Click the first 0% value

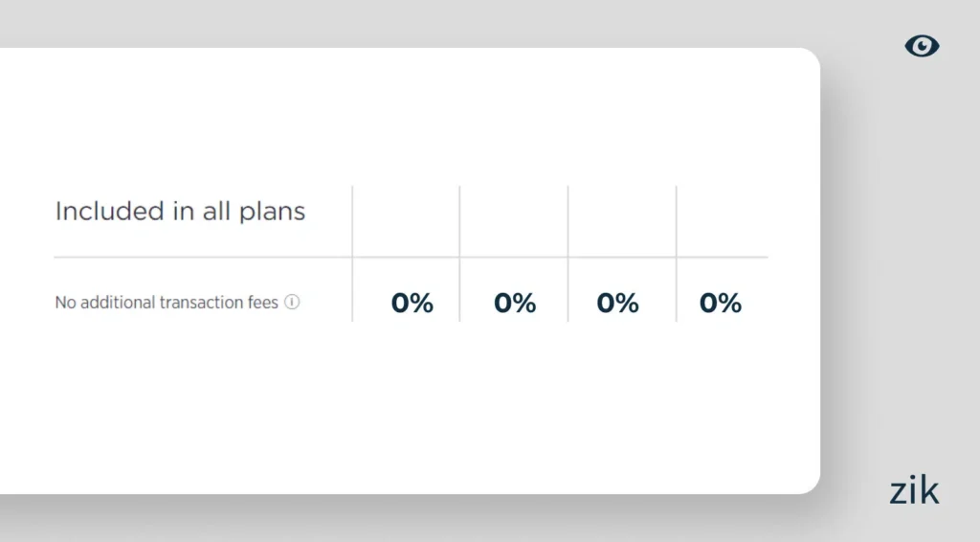pos(412,304)
